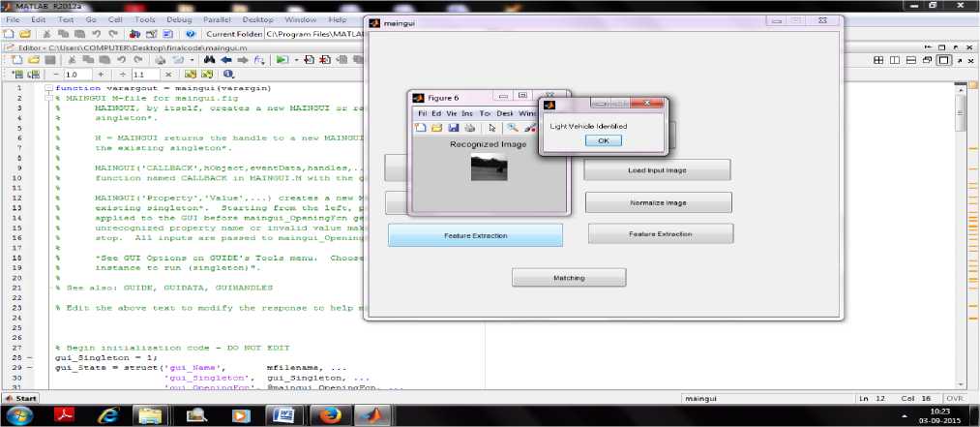
Task: Open the File menu in MATLAB
Action: point(13,20)
